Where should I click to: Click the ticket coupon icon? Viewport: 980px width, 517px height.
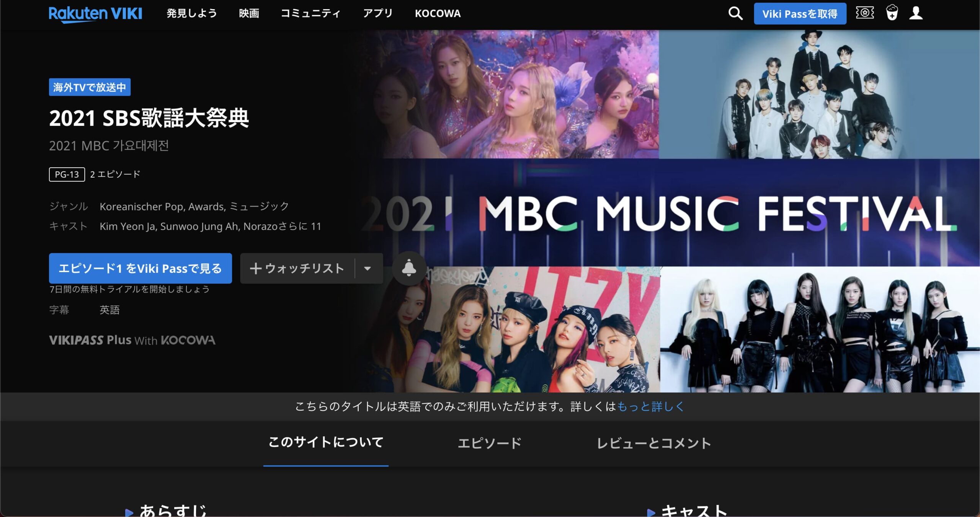tap(865, 13)
